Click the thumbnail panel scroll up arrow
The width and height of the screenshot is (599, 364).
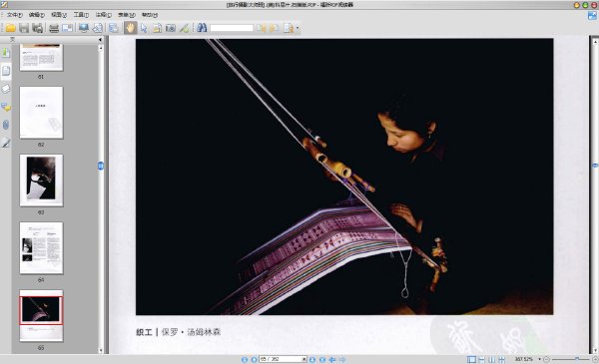[101, 48]
